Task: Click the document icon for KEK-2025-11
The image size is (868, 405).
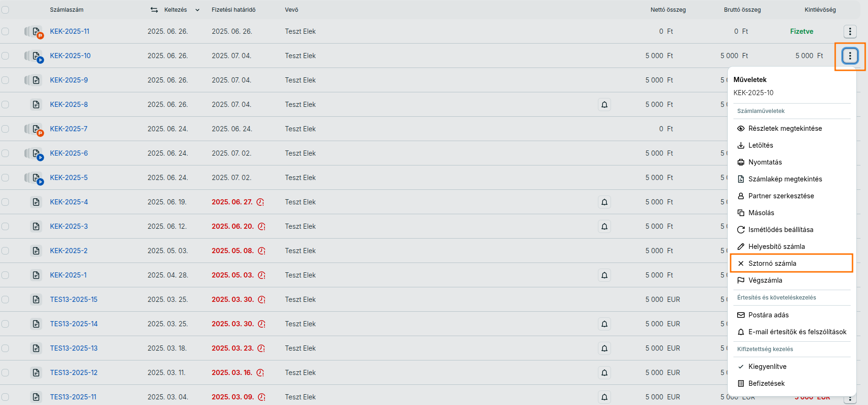Action: coord(36,31)
